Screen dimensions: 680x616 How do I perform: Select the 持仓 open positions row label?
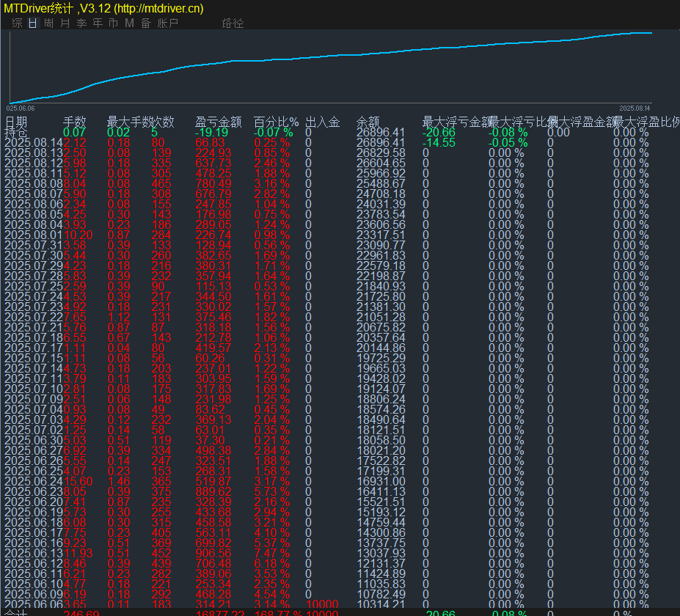[x=16, y=132]
